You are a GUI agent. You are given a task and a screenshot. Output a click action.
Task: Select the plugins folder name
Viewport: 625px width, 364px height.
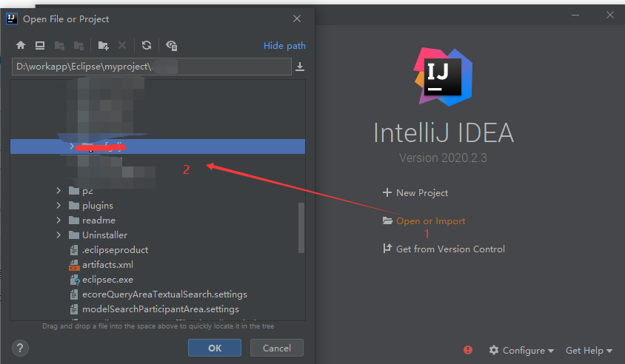98,206
